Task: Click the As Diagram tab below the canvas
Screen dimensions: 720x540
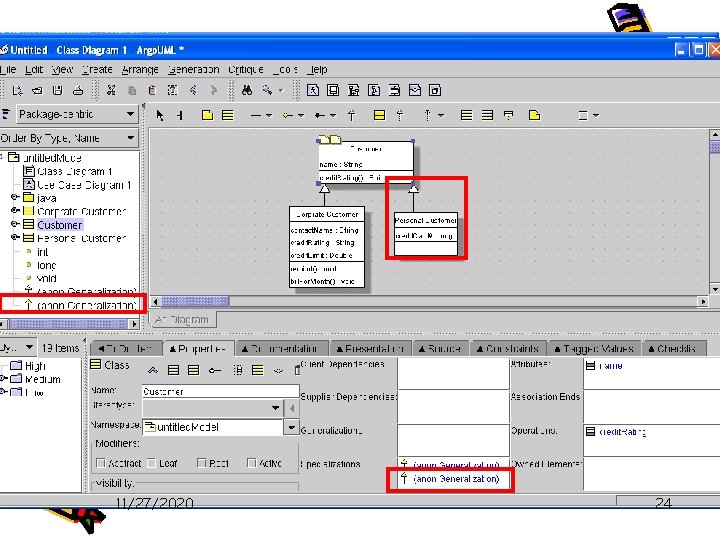Action: (183, 319)
